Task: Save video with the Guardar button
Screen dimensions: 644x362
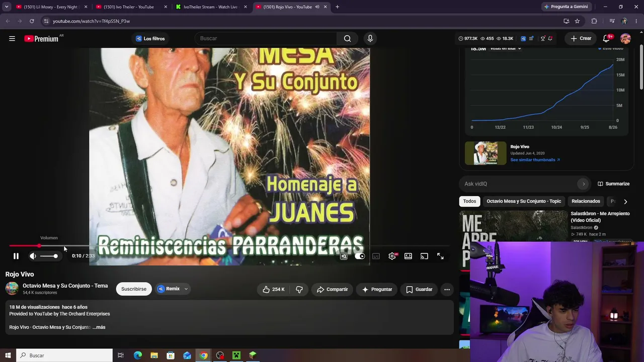Action: (x=419, y=289)
